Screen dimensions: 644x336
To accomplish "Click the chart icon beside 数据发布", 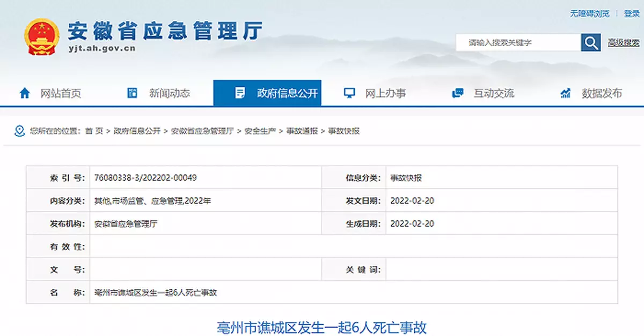I will tap(566, 93).
